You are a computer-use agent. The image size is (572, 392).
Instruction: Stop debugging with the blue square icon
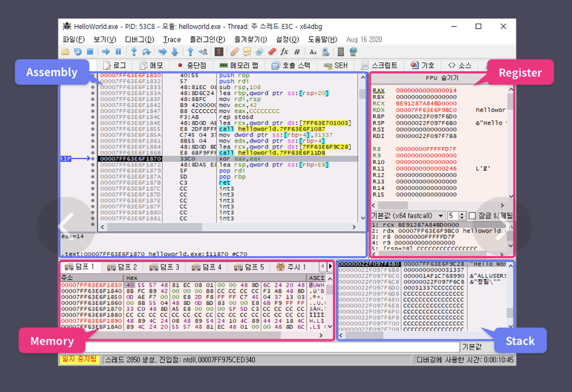90,52
